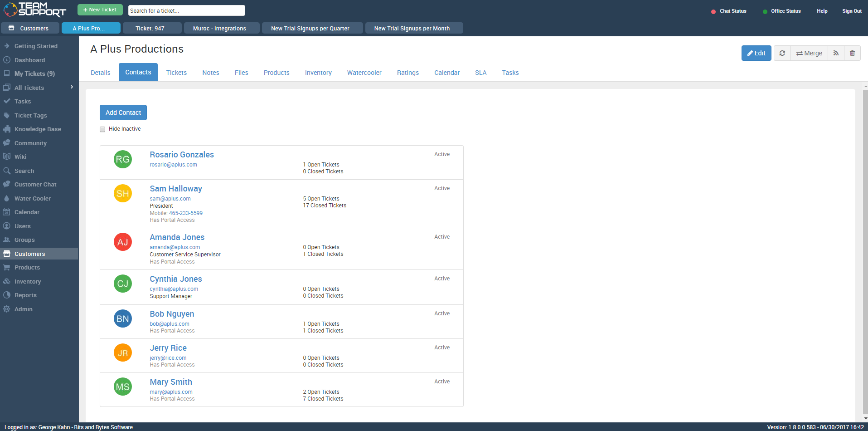Open the Reports section
The image size is (868, 431).
(x=26, y=295)
